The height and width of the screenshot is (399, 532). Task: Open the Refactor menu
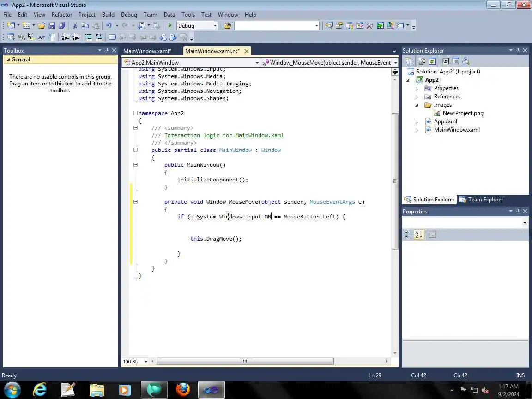(62, 15)
